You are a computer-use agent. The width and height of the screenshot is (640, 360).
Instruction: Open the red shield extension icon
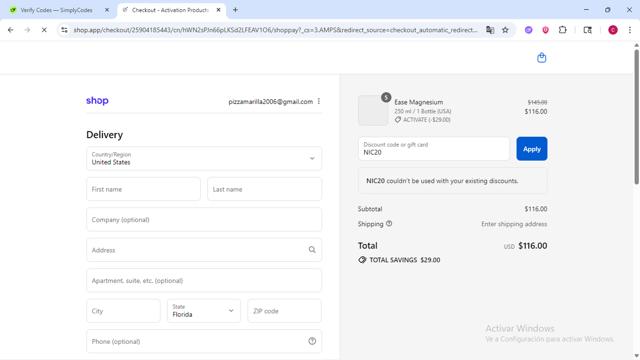point(545,30)
